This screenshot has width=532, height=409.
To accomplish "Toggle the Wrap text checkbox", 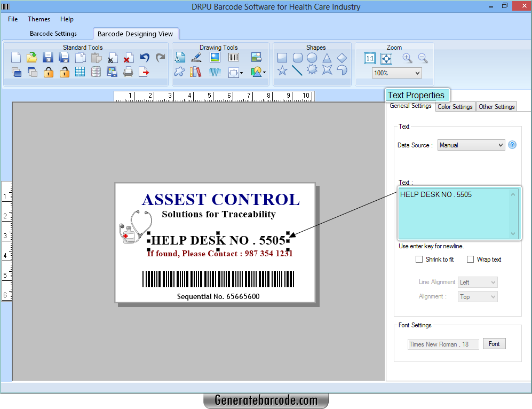I will (471, 259).
